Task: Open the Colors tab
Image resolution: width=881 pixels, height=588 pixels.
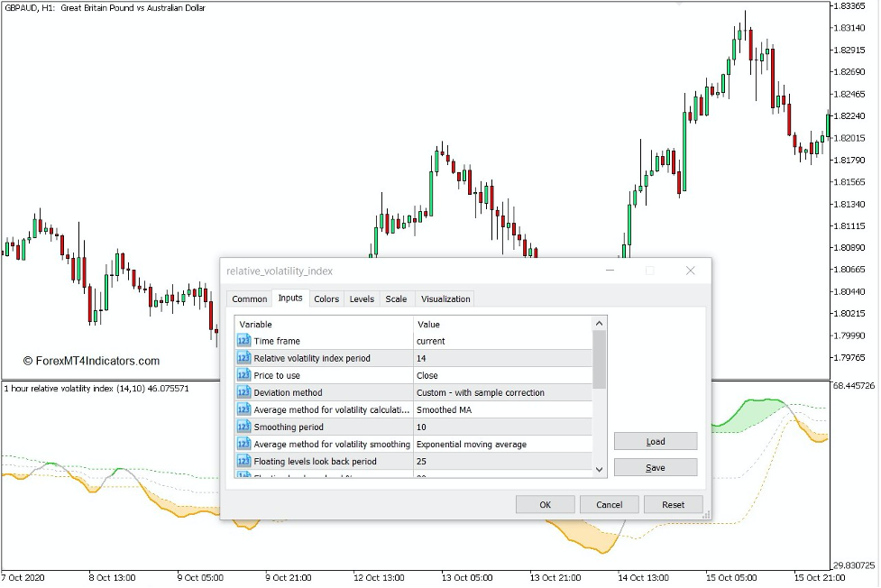Action: 326,299
